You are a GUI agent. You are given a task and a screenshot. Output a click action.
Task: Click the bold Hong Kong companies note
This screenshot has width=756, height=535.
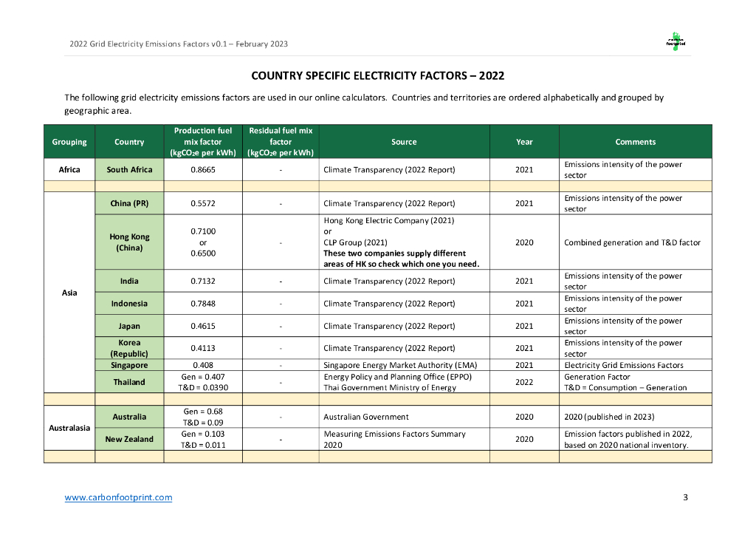point(402,259)
